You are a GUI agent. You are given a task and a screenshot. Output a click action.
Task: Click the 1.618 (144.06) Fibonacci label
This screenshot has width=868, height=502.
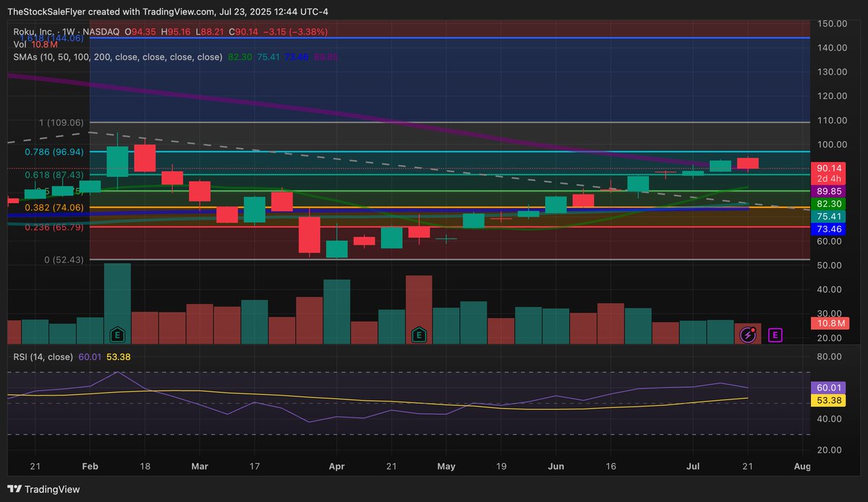pyautogui.click(x=51, y=38)
